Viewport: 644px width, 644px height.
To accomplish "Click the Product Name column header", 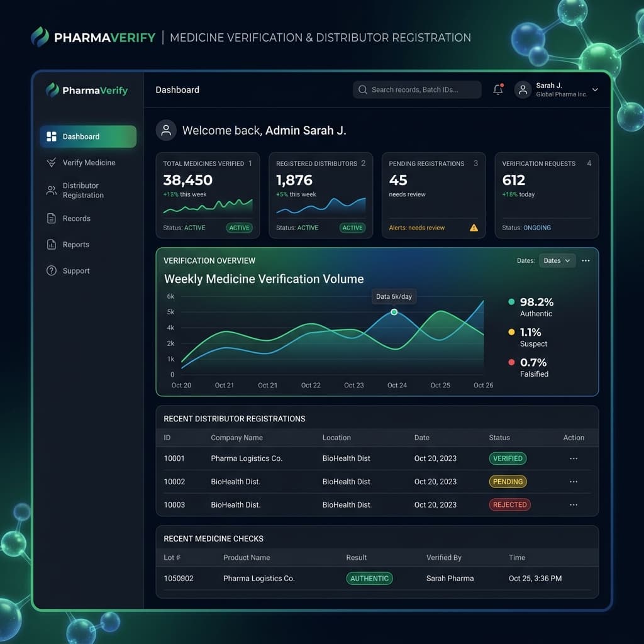I will pyautogui.click(x=247, y=558).
